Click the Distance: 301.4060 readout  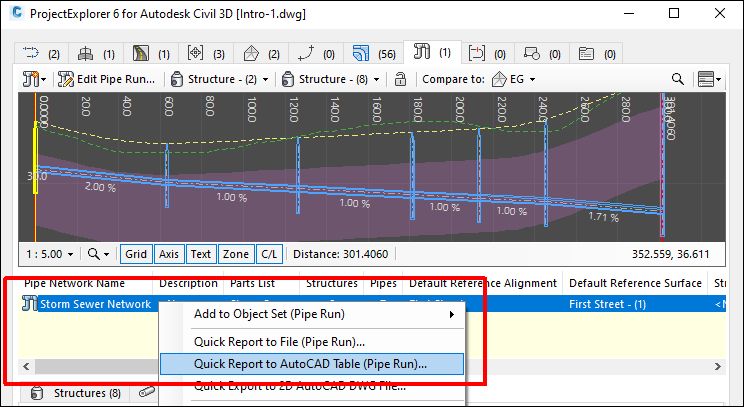[x=341, y=254]
